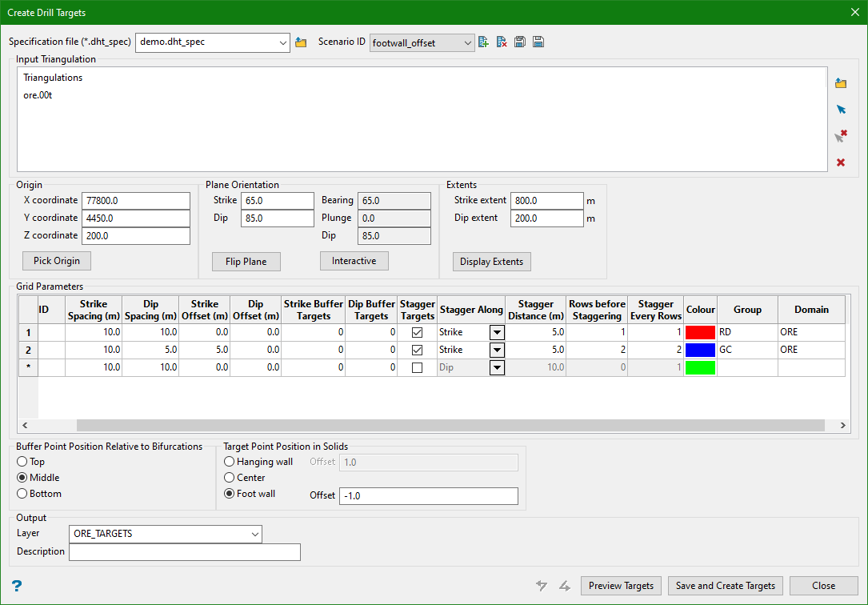Click the first save scenario disk icon
The width and height of the screenshot is (868, 605).
(520, 42)
